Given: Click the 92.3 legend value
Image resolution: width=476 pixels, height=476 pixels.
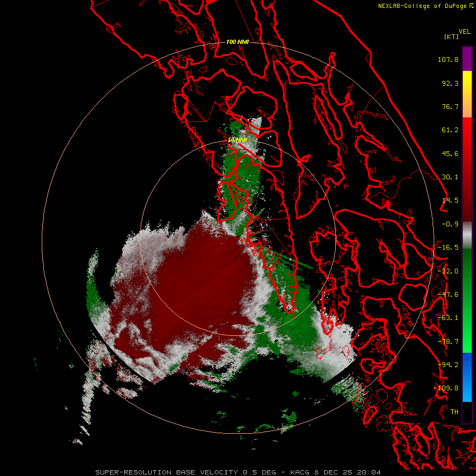Looking at the screenshot, I should click(x=450, y=83).
